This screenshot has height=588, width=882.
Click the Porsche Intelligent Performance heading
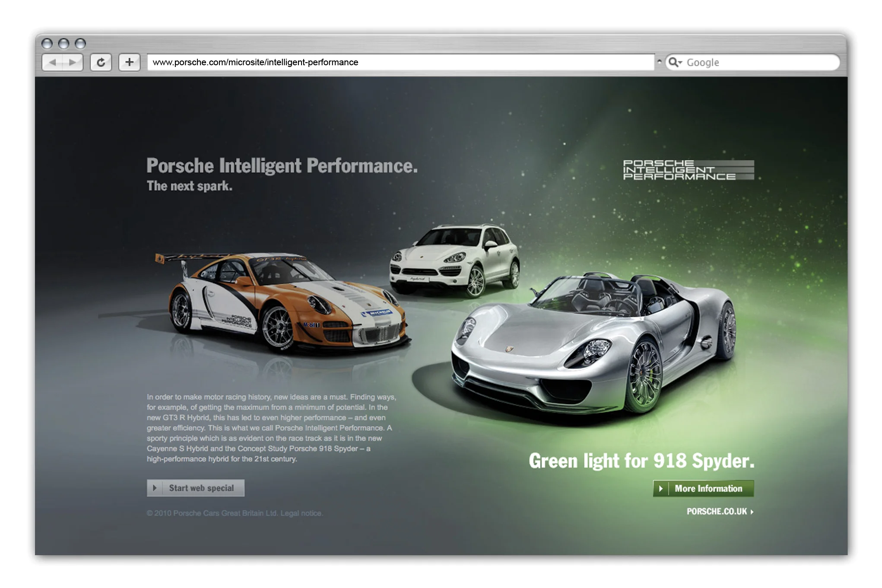pos(282,166)
